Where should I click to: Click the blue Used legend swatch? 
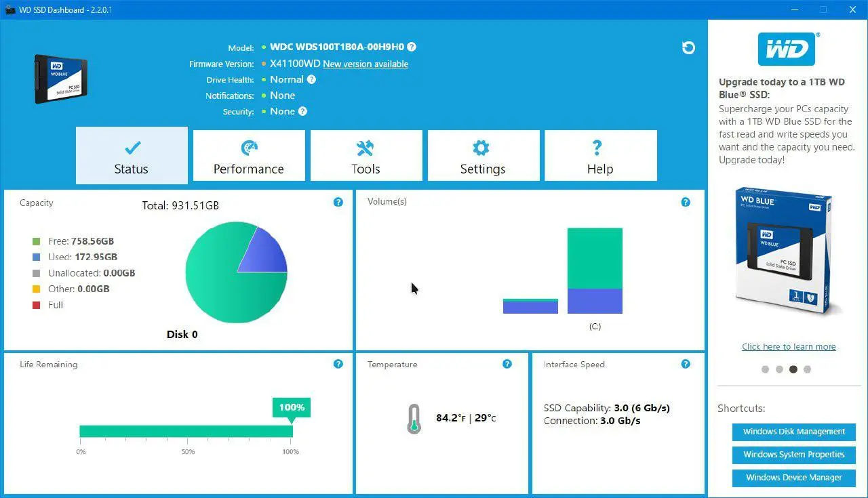pos(36,257)
